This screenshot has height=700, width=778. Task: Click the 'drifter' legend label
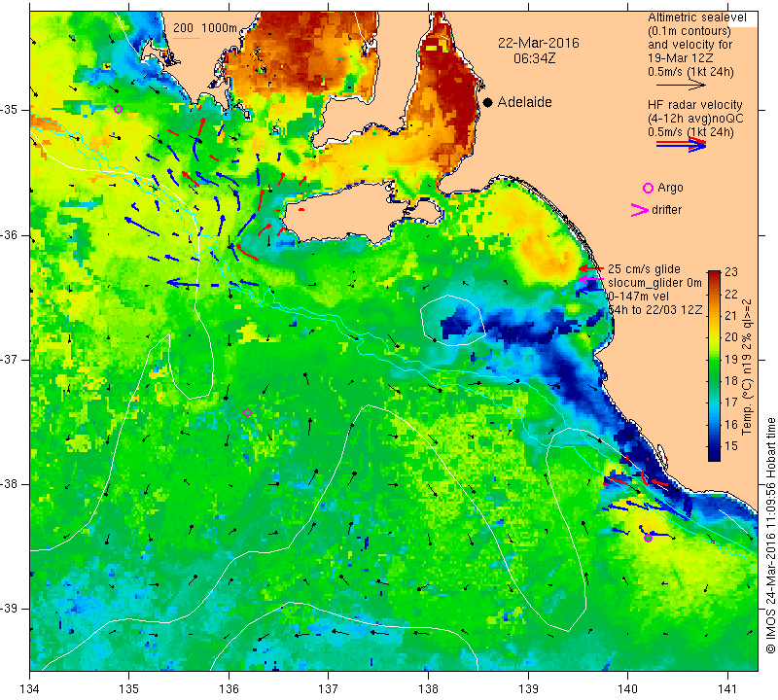pyautogui.click(x=666, y=210)
